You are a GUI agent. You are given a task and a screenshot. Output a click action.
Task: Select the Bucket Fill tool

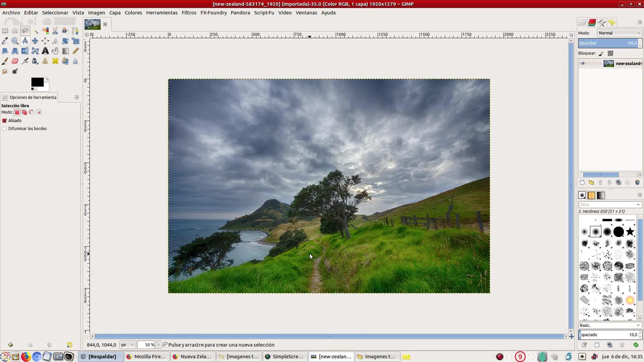pos(55,51)
